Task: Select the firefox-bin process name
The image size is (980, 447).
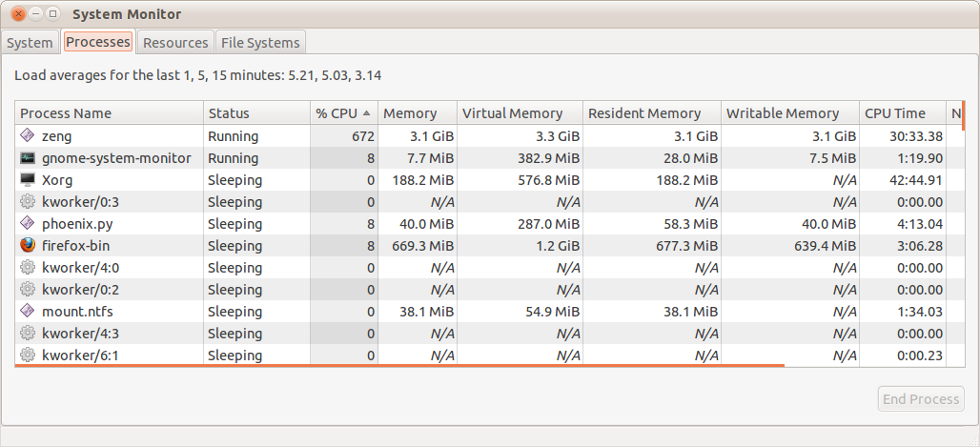Action: click(x=75, y=245)
